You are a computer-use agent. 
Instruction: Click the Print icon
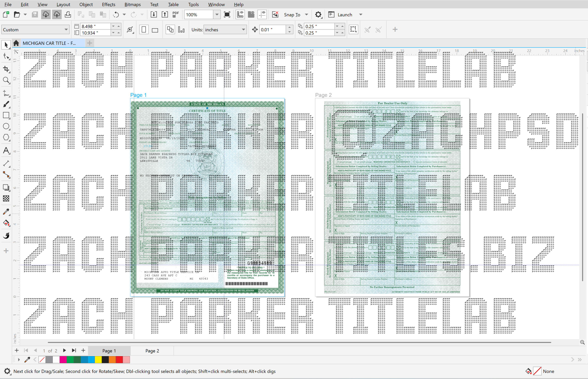[68, 14]
